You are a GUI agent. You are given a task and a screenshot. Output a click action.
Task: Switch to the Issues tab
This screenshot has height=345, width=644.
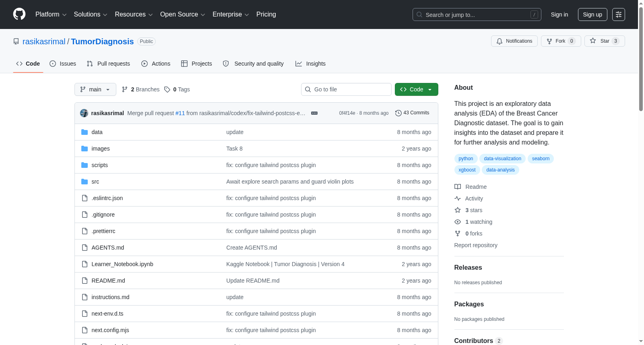pyautogui.click(x=63, y=64)
